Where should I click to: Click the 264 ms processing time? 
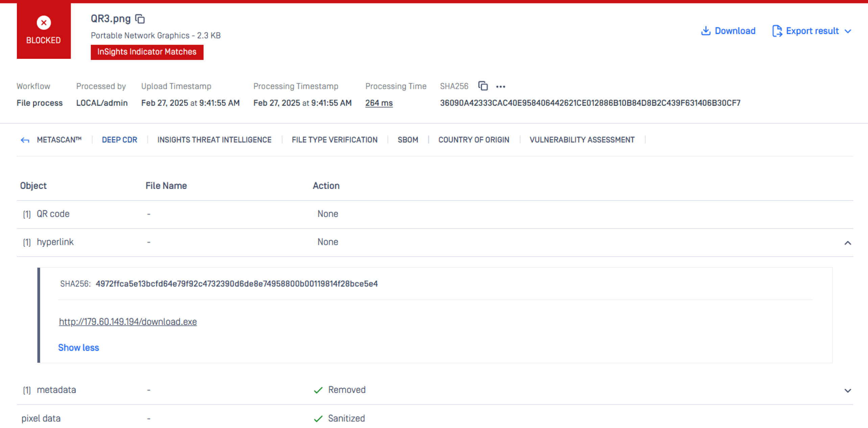point(379,103)
